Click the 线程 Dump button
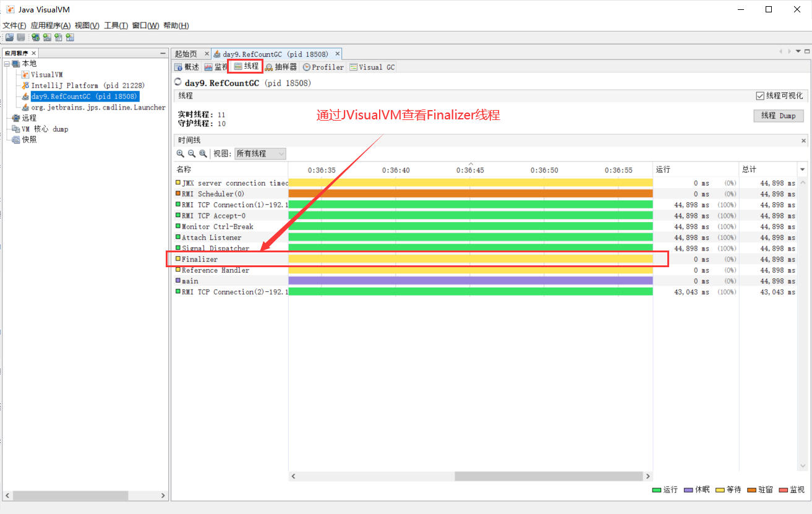812x514 pixels. tap(779, 116)
